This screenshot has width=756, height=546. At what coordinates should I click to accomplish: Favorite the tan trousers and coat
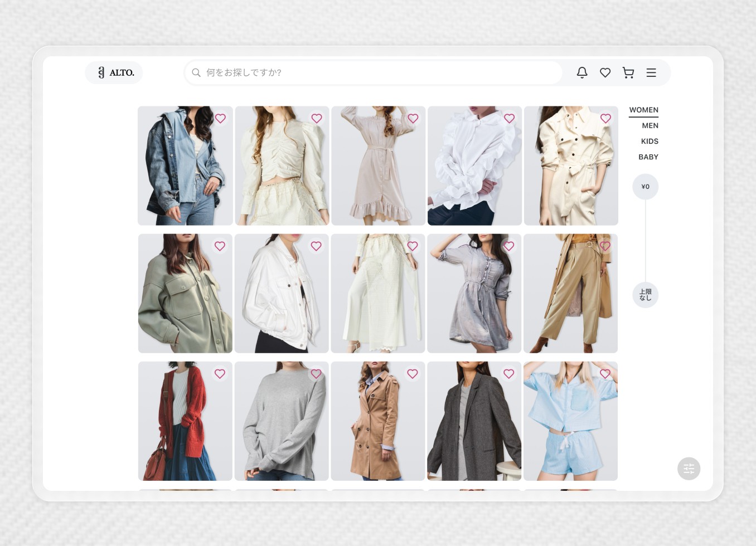pos(605,246)
